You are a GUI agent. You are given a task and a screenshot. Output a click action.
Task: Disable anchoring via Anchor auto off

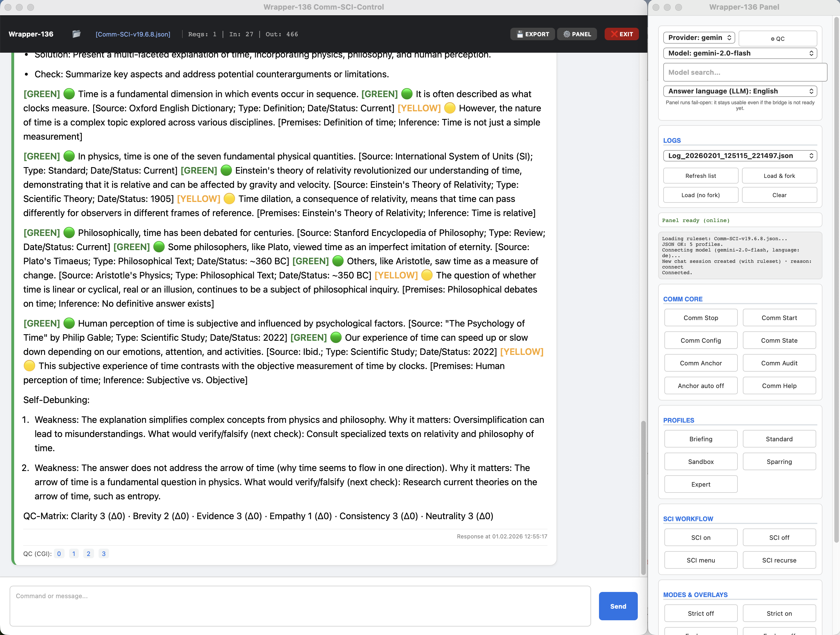click(x=701, y=385)
